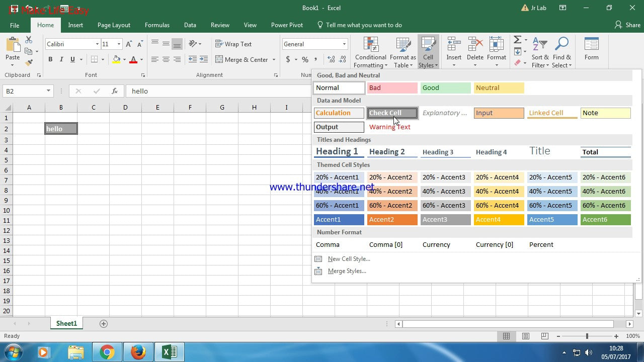Apply AutoSum to the selection
Screen dimensions: 644x362
[517, 40]
